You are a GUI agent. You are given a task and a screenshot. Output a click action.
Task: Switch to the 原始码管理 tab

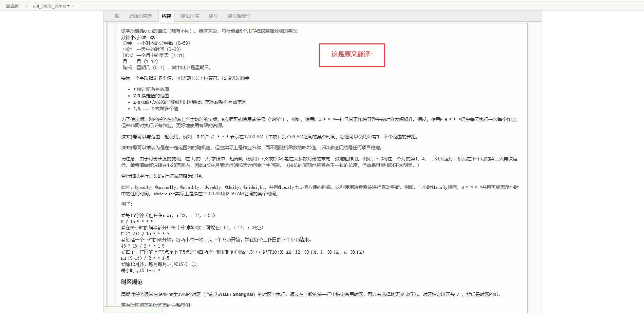click(140, 16)
